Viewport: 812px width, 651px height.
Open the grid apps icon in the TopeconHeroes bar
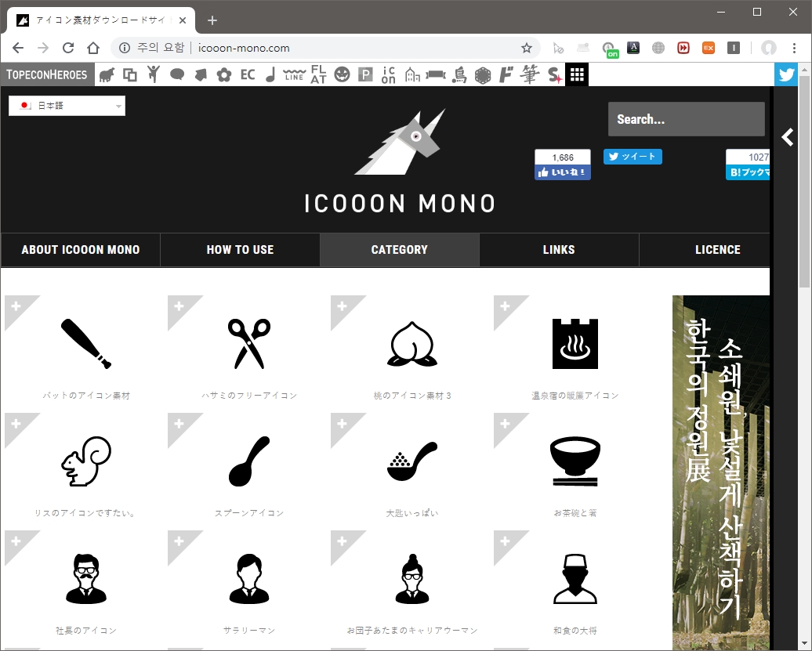(577, 74)
